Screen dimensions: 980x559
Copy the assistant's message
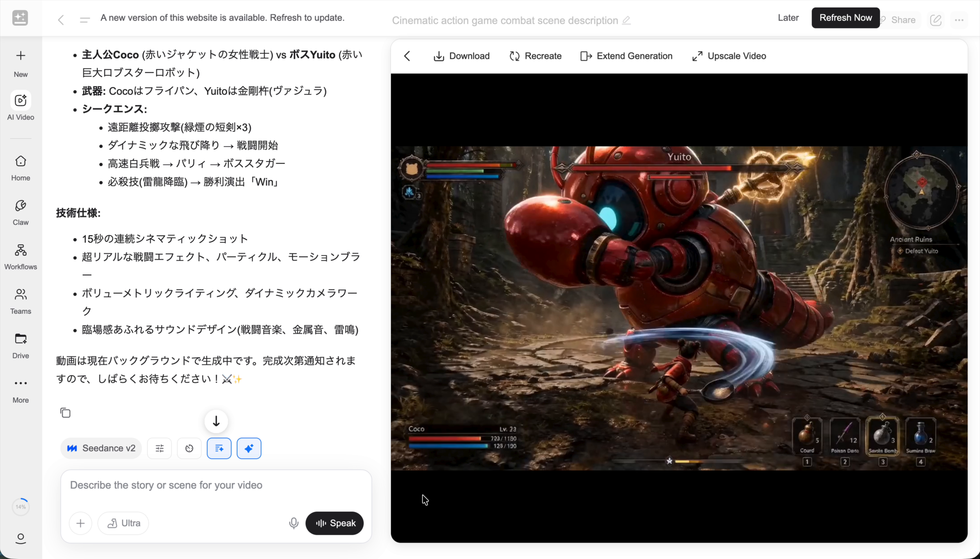(x=65, y=412)
